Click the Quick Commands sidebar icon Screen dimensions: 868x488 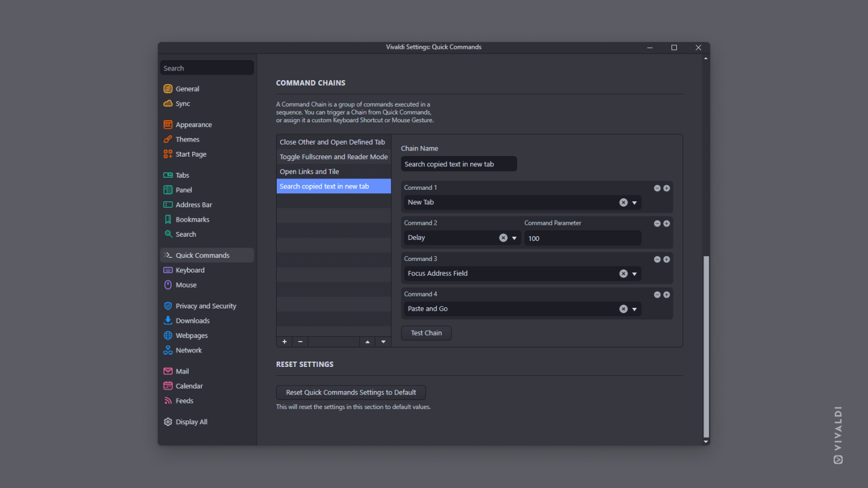tap(168, 255)
